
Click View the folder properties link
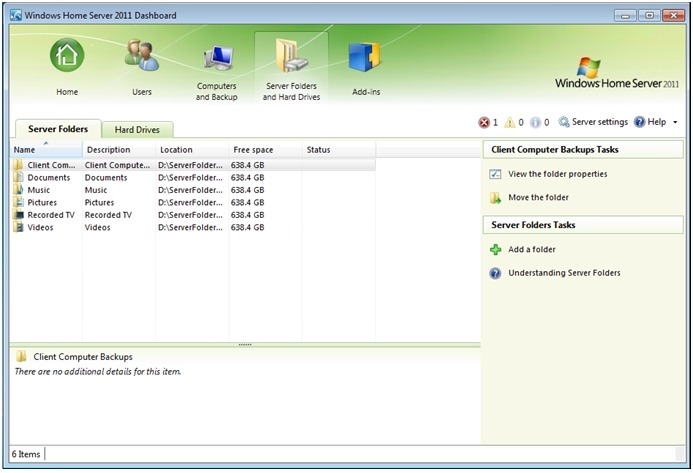click(557, 174)
